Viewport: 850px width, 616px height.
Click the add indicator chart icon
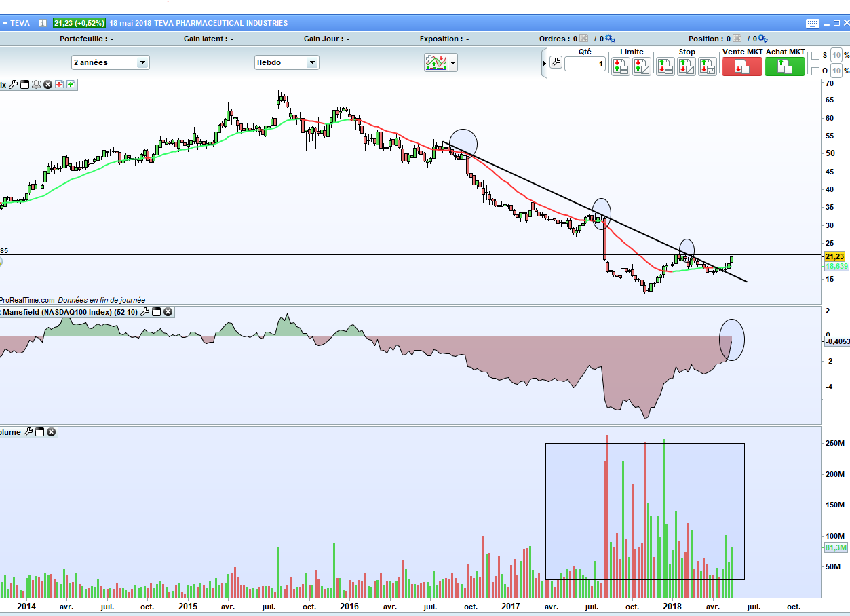(x=435, y=62)
